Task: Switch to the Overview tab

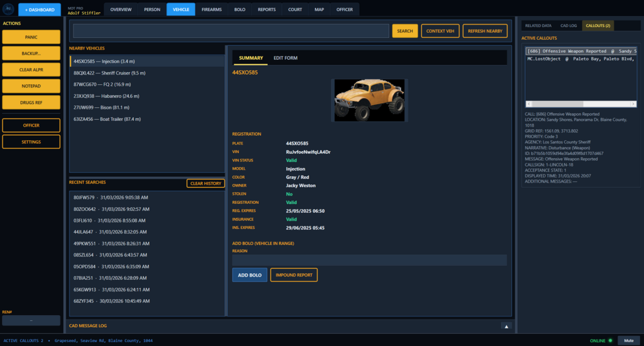Action: click(121, 10)
